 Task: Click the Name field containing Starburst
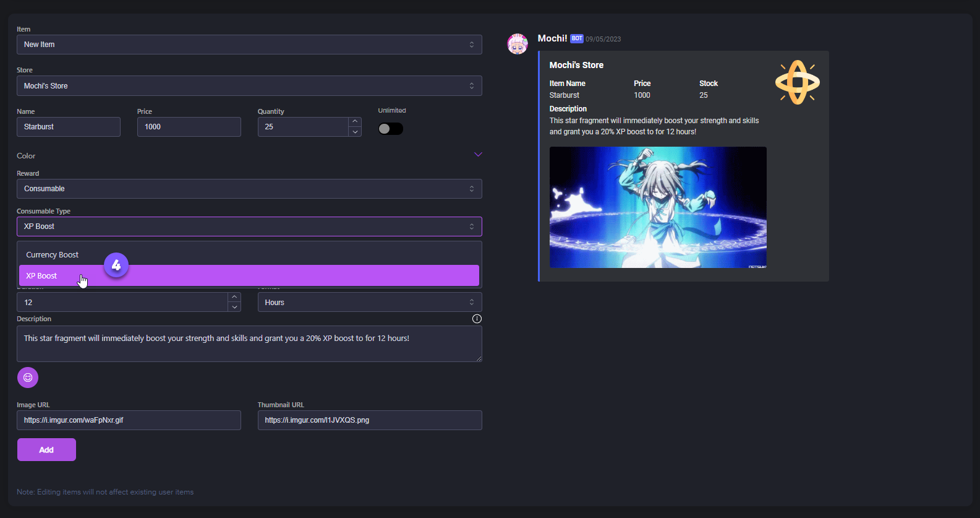click(x=69, y=127)
